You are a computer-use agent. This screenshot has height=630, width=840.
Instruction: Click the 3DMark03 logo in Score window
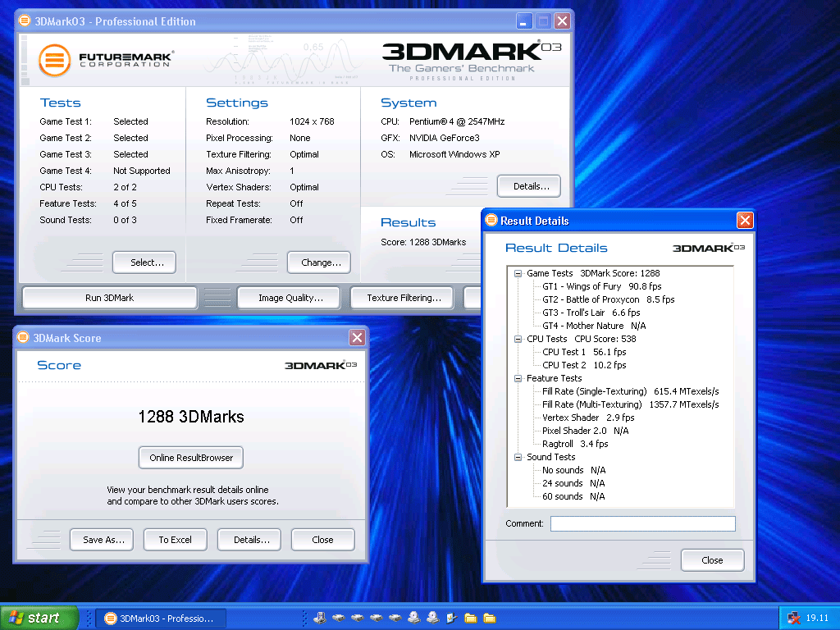[x=321, y=365]
